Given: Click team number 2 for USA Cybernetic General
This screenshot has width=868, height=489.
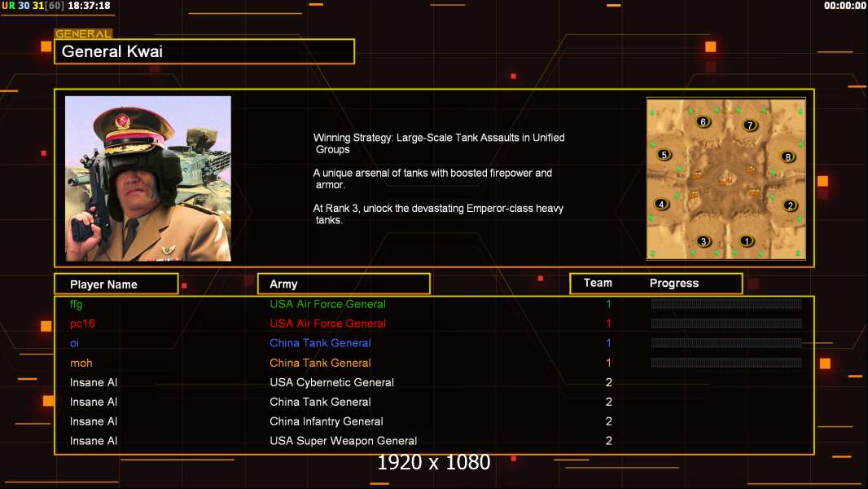Looking at the screenshot, I should (608, 382).
